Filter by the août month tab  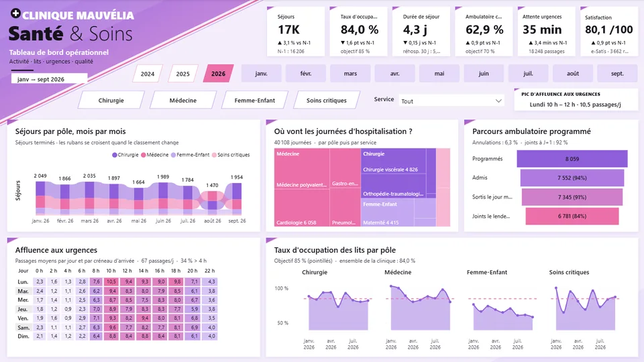[572, 74]
